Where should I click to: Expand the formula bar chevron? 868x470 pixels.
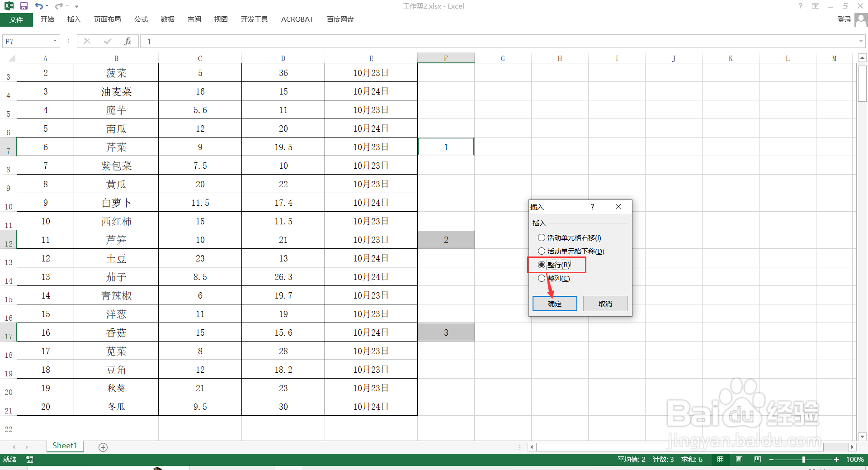861,41
